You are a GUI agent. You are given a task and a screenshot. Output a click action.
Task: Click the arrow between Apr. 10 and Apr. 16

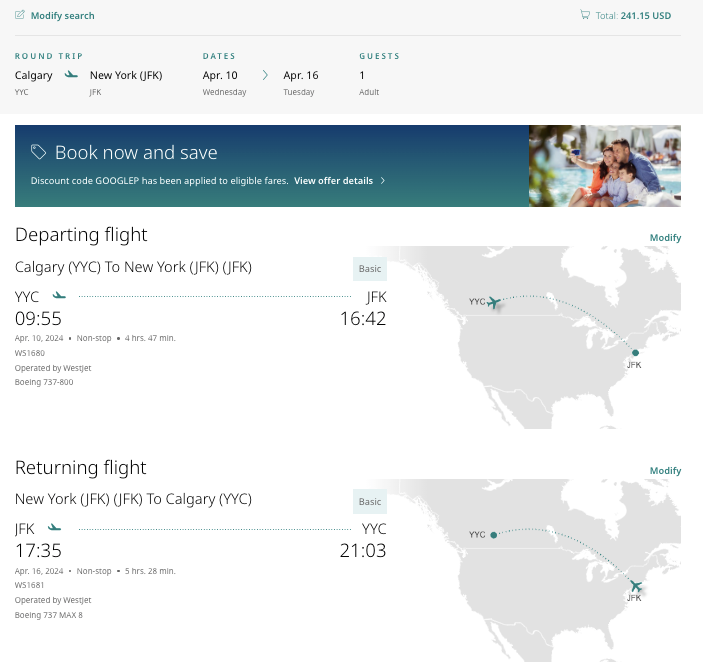click(265, 75)
